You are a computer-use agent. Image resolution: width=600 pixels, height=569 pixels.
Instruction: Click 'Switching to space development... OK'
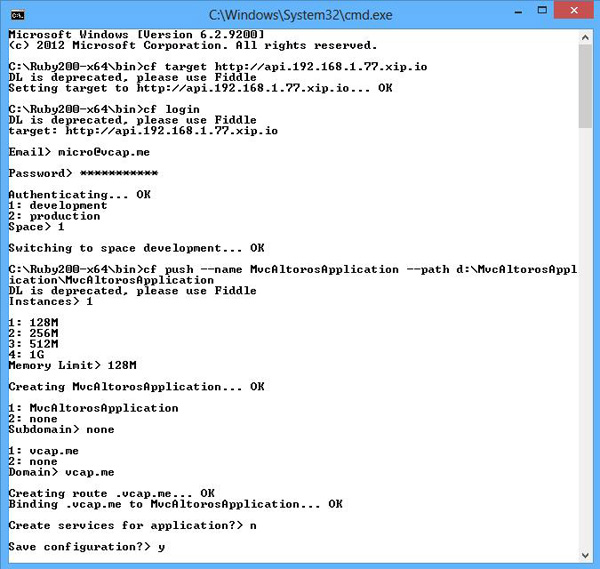click(x=137, y=248)
